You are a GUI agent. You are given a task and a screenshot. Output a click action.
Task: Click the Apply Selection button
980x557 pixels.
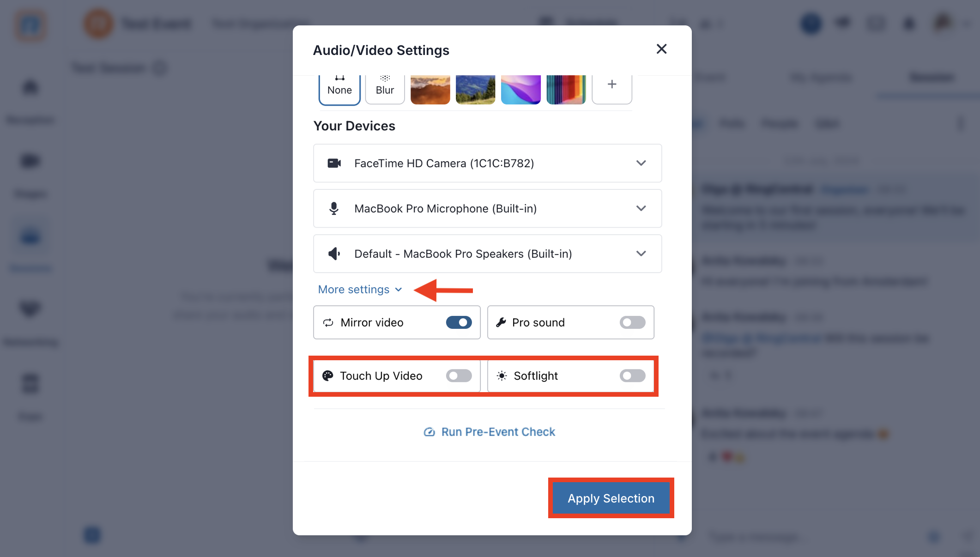[611, 498]
